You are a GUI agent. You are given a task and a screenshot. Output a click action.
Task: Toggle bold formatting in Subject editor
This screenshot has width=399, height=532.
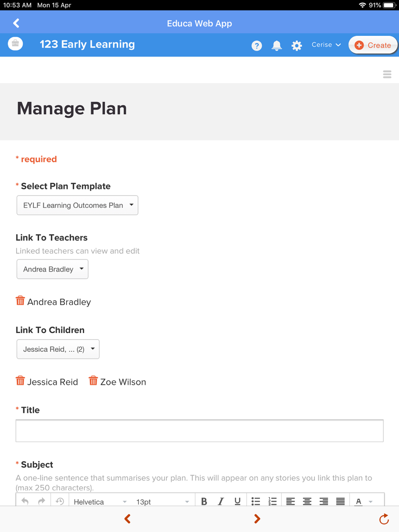click(204, 501)
